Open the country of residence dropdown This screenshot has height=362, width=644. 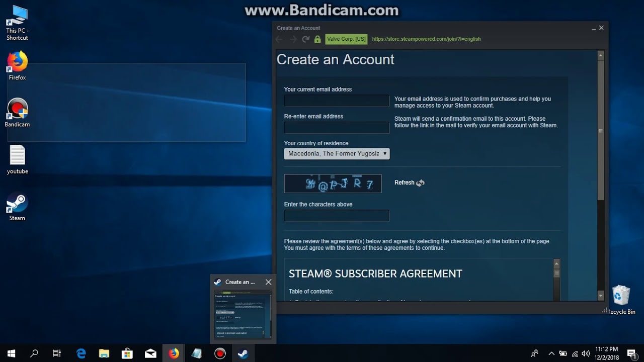[337, 154]
